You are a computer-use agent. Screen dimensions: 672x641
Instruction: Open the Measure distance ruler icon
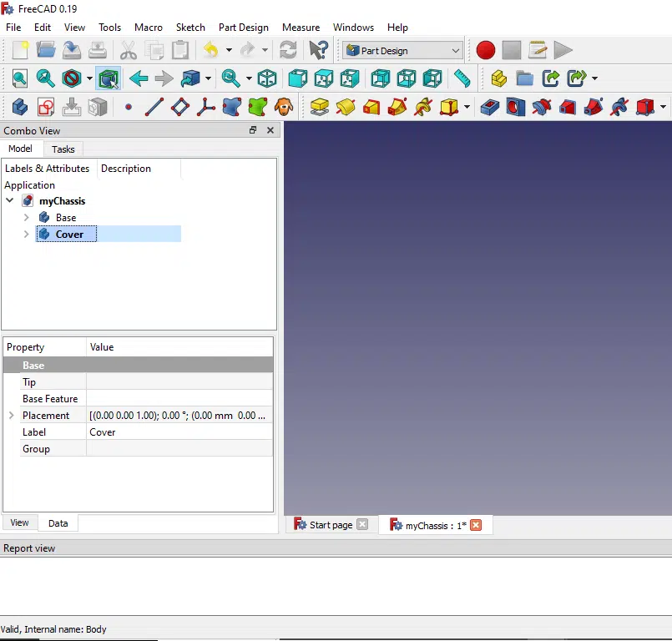(x=462, y=78)
